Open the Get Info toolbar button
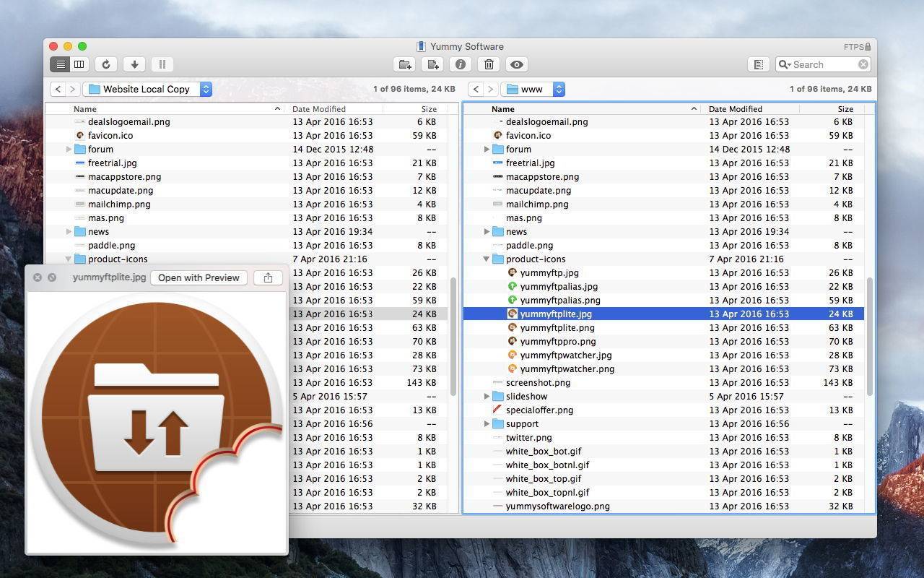Image resolution: width=924 pixels, height=578 pixels. coord(461,64)
